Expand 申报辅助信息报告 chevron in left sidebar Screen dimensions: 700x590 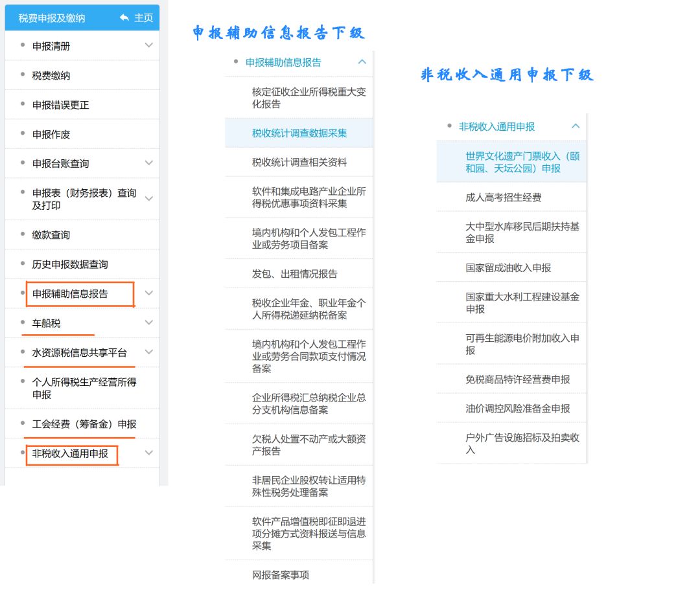click(148, 293)
